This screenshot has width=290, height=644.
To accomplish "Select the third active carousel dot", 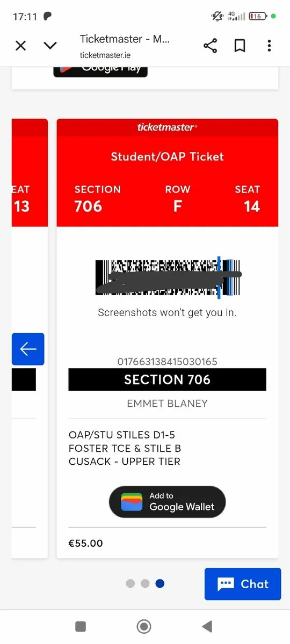I will tap(160, 583).
